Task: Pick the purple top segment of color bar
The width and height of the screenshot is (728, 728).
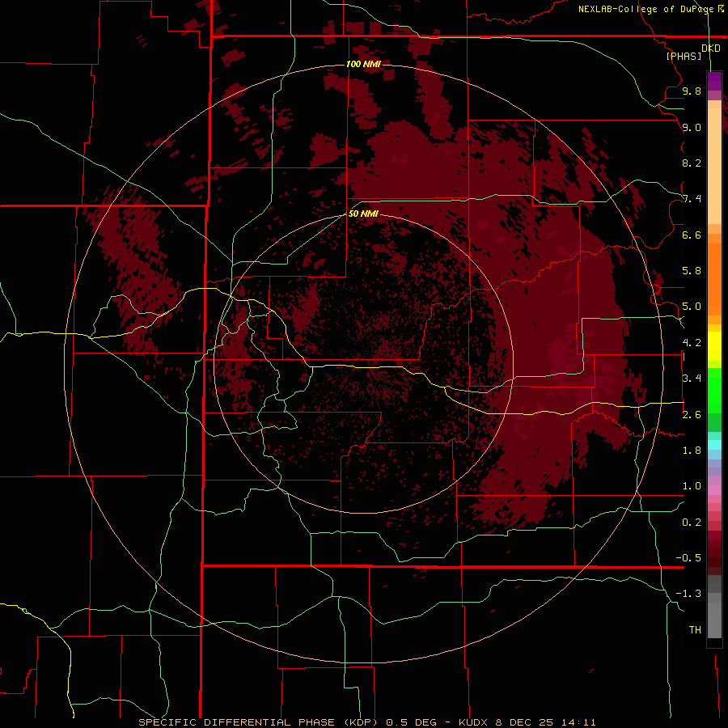Action: pyautogui.click(x=714, y=81)
